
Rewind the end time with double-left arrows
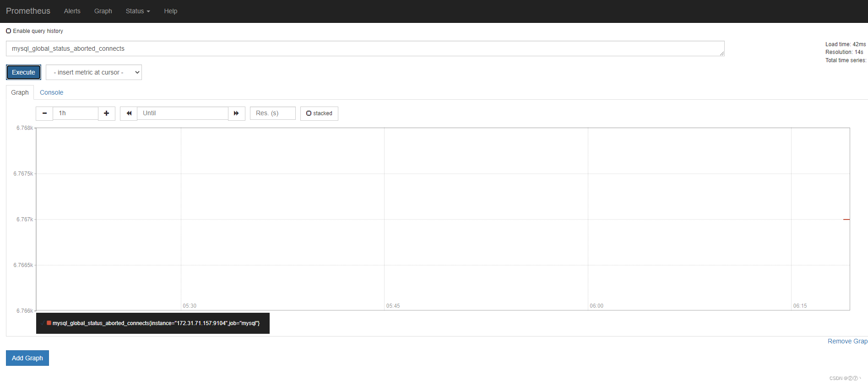pyautogui.click(x=129, y=113)
